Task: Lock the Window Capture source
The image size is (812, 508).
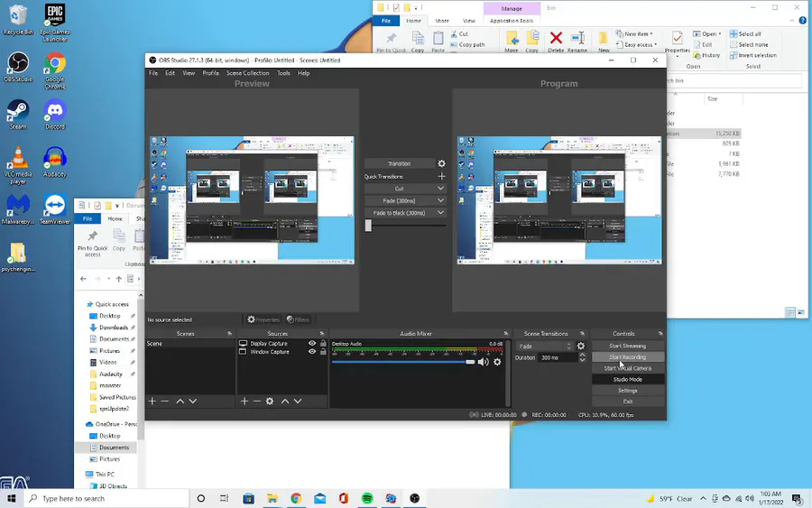Action: coord(323,352)
